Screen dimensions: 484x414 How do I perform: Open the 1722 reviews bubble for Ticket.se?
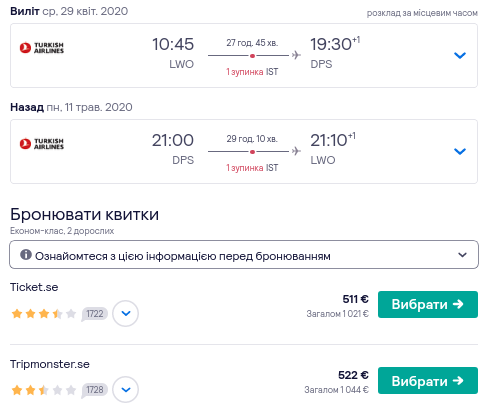tap(95, 314)
